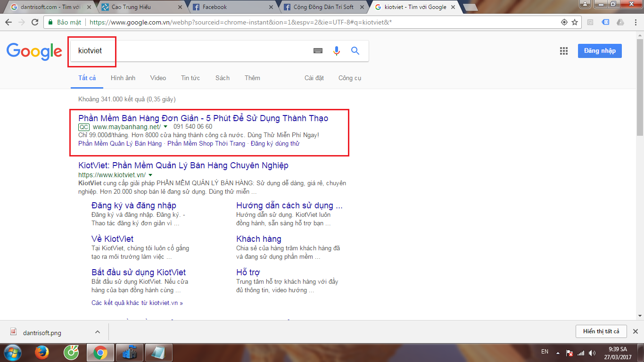Expand the Thêm search menu
The height and width of the screenshot is (362, 644).
(x=252, y=78)
